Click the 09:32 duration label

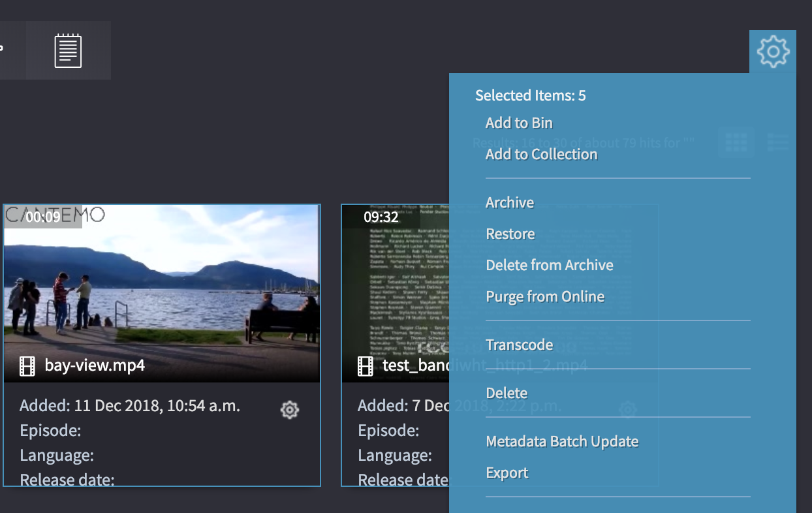381,217
